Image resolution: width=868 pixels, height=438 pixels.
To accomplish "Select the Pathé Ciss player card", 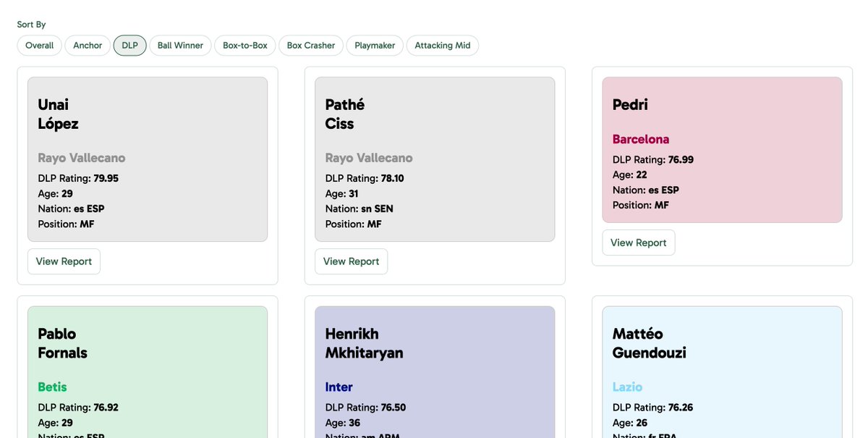I will pos(435,159).
